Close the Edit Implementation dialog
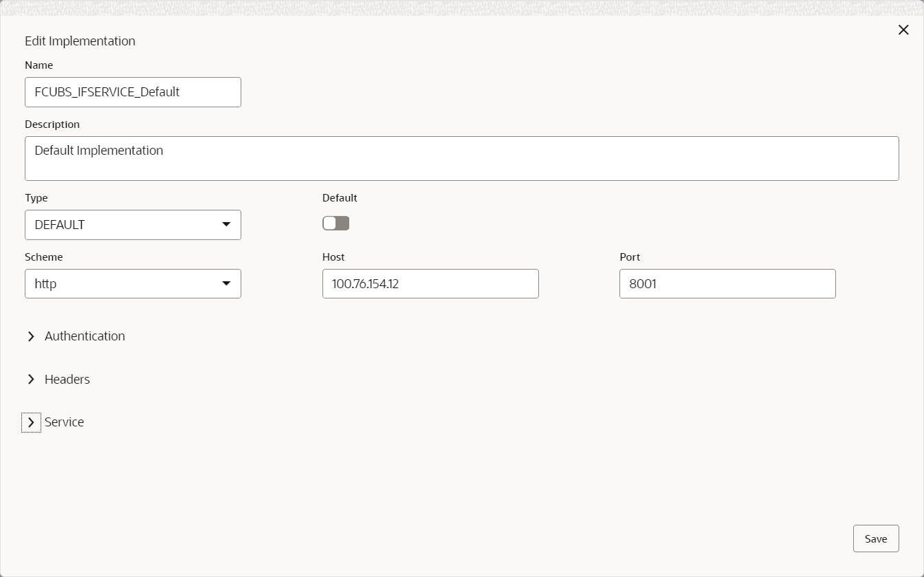Image resolution: width=924 pixels, height=577 pixels. pos(903,30)
